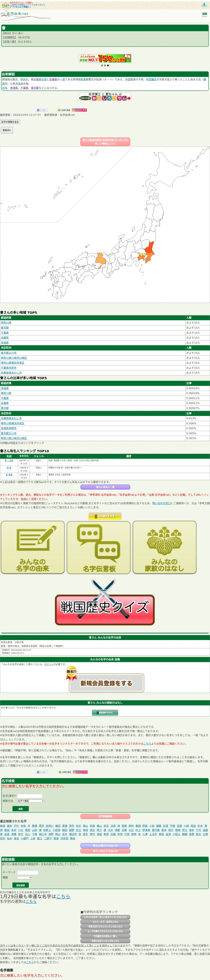The height and width of the screenshot is (980, 210).
Task: Select the middle carousel dot under the banner
Action: pos(105,65)
